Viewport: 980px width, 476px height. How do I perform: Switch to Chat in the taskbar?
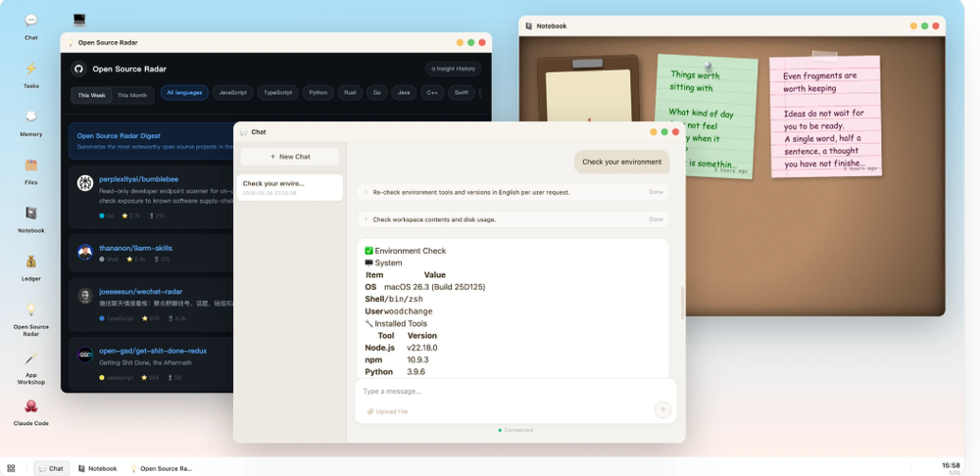51,468
